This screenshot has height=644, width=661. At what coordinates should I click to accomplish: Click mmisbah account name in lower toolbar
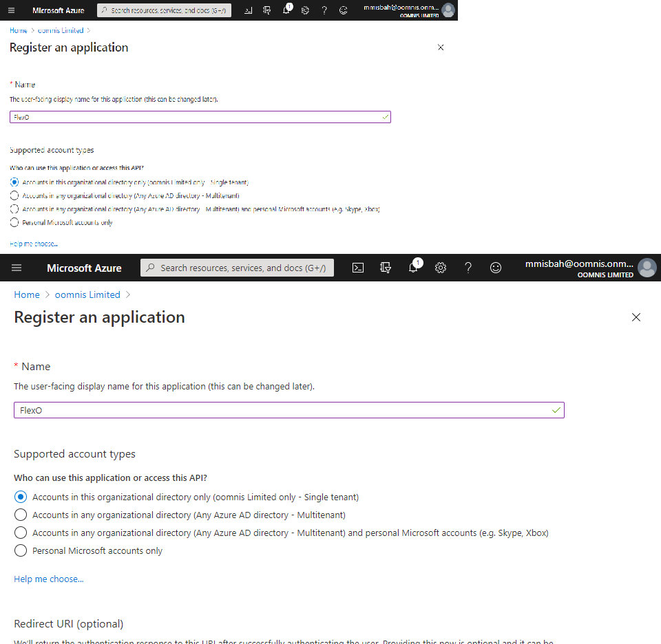[579, 264]
